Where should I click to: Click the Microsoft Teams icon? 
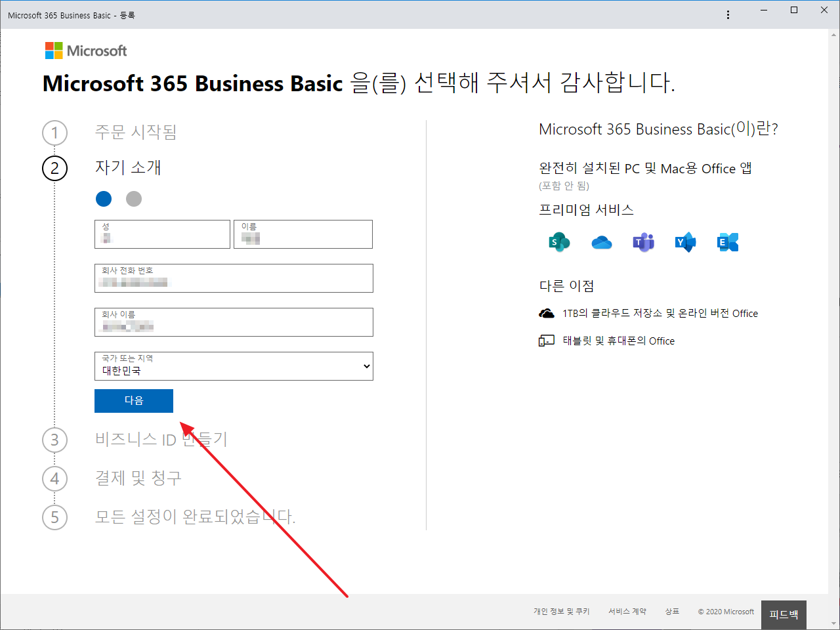point(644,242)
